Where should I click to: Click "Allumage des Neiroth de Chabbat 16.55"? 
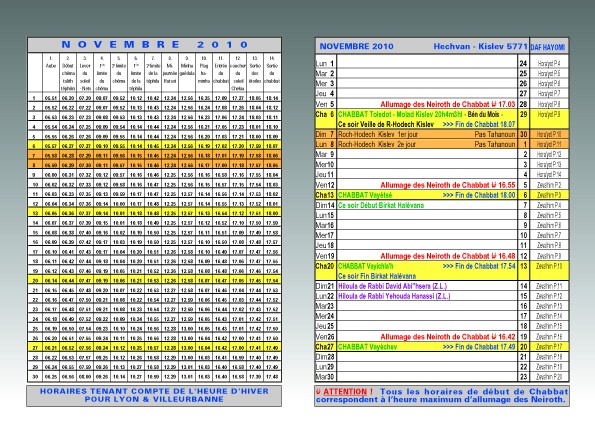448,185
